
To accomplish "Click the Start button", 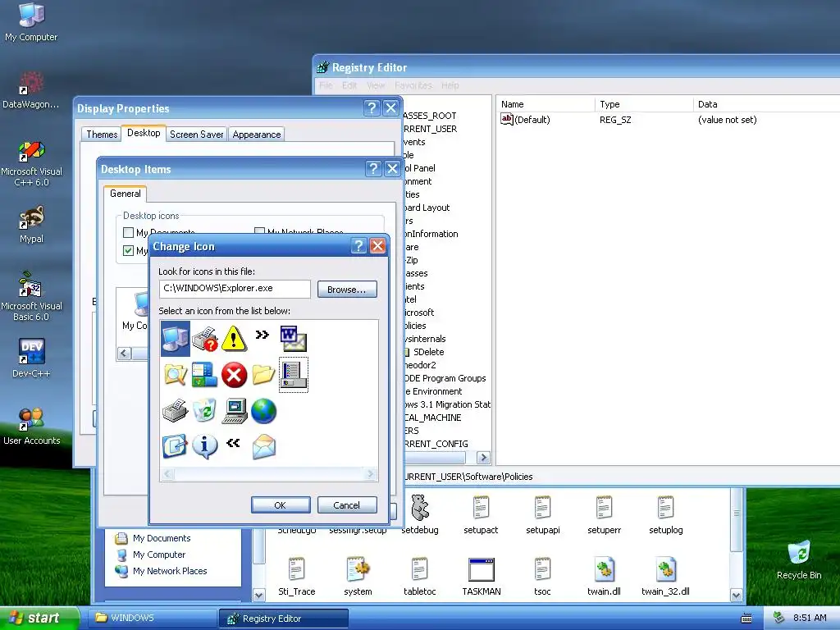I will pos(39,619).
